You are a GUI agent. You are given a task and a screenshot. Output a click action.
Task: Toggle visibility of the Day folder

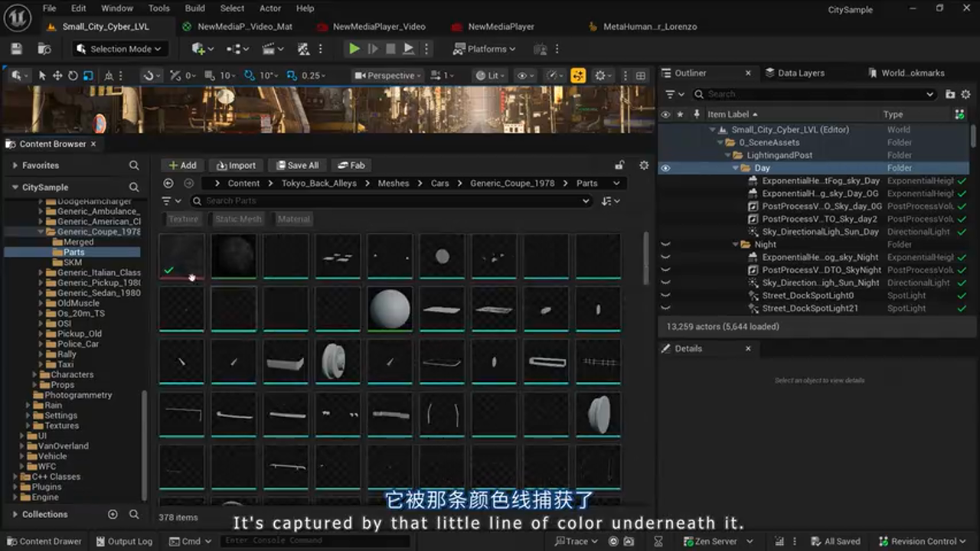pos(665,168)
